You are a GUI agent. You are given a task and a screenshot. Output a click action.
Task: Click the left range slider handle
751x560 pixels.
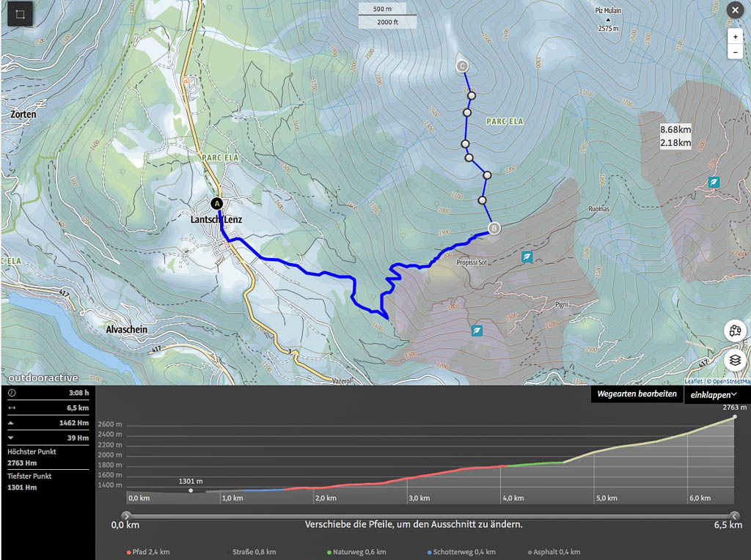pyautogui.click(x=127, y=515)
